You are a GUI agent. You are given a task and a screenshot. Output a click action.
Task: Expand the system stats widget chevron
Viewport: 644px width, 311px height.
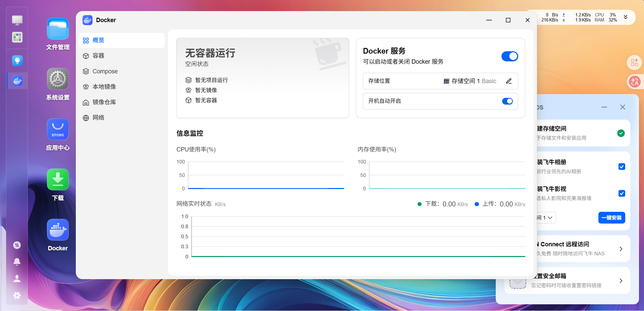point(626,17)
